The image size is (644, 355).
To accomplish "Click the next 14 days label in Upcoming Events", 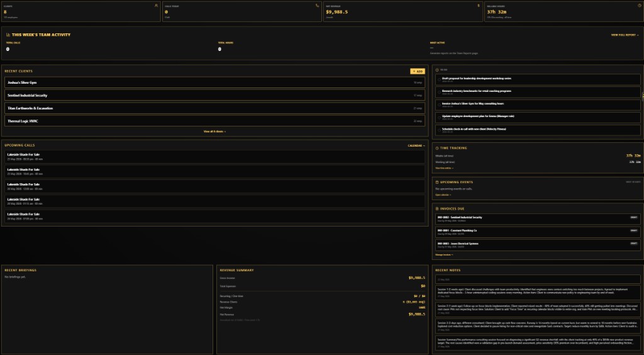I will coord(633,182).
